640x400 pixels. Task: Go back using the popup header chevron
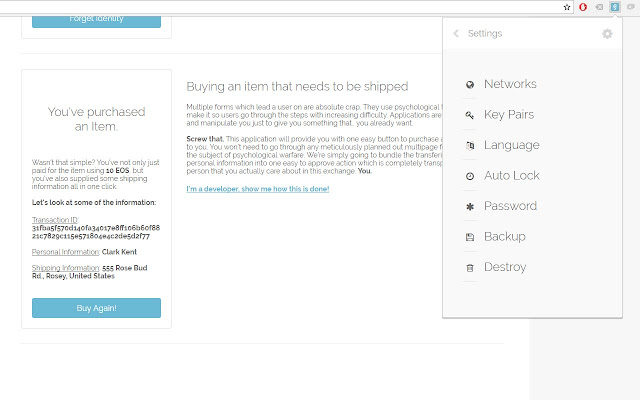pyautogui.click(x=456, y=33)
